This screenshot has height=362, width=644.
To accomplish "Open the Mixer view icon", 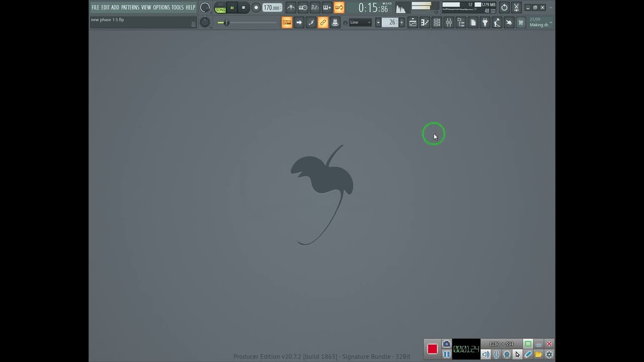I will click(449, 23).
